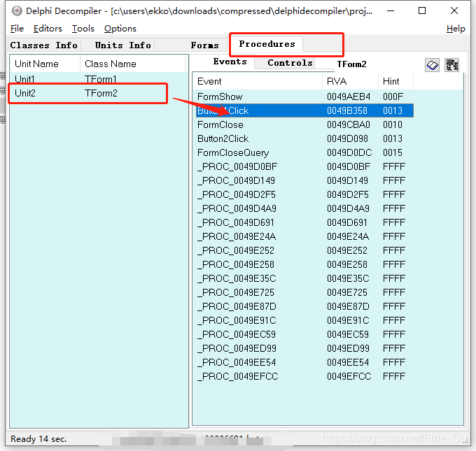
Task: Sort by Unit Name column header
Action: tap(45, 64)
